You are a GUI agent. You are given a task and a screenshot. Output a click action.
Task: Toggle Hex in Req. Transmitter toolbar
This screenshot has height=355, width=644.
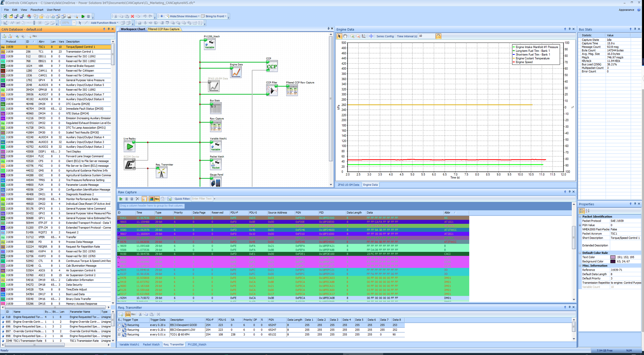pos(133,314)
